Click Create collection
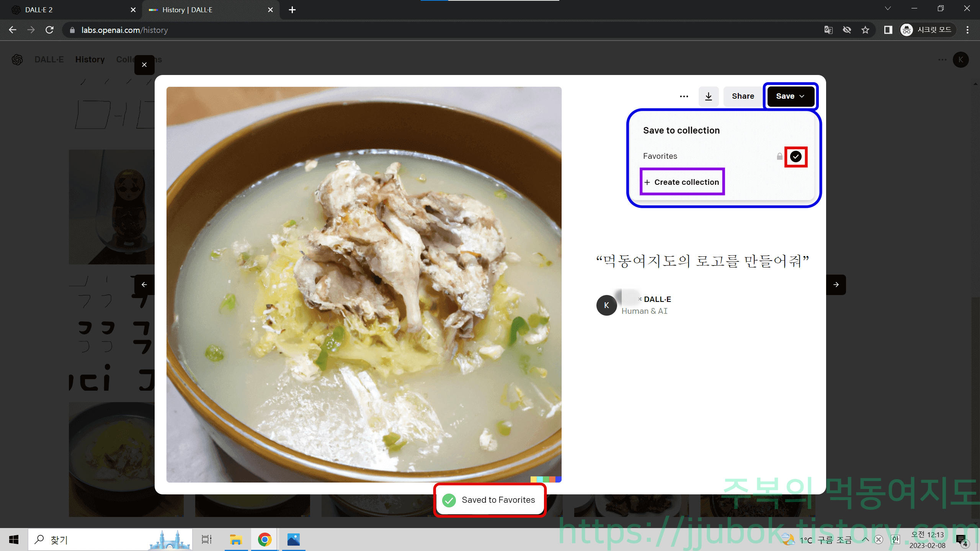The image size is (980, 551). pos(682,182)
